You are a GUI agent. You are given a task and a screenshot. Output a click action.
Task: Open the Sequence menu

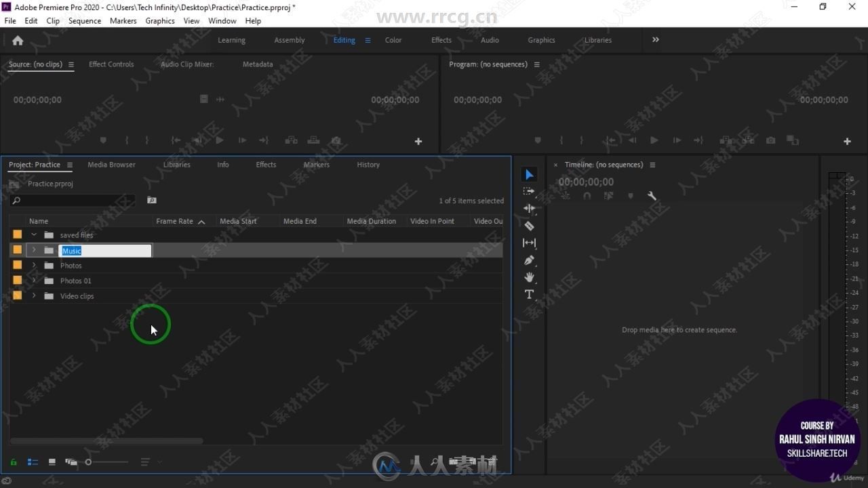85,21
